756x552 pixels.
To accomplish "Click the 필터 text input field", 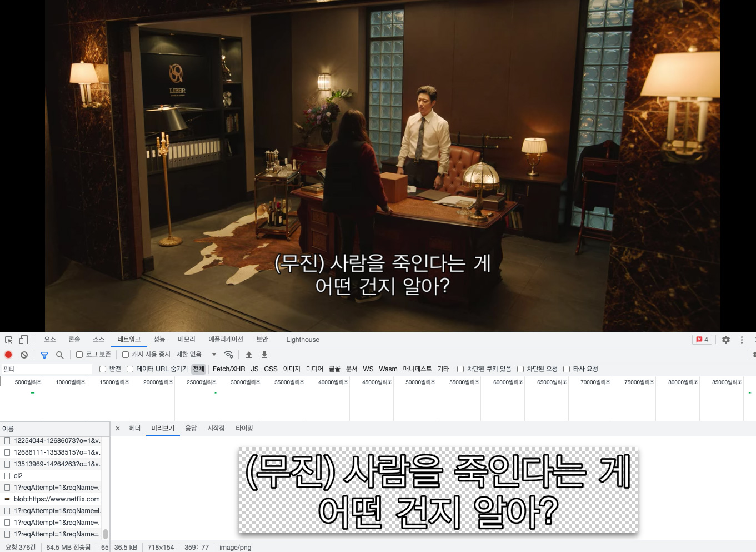I will point(47,369).
